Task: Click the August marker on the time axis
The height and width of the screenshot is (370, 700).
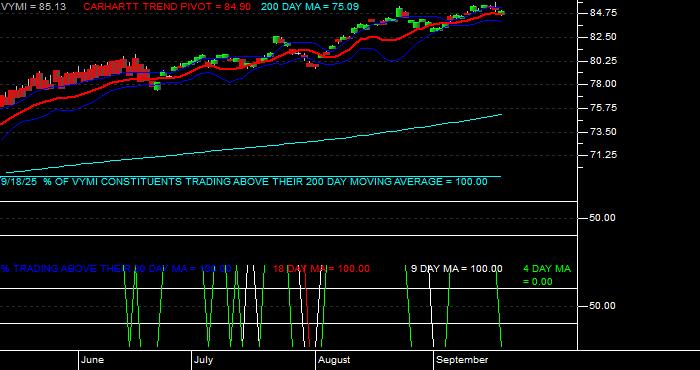Action: click(x=334, y=360)
